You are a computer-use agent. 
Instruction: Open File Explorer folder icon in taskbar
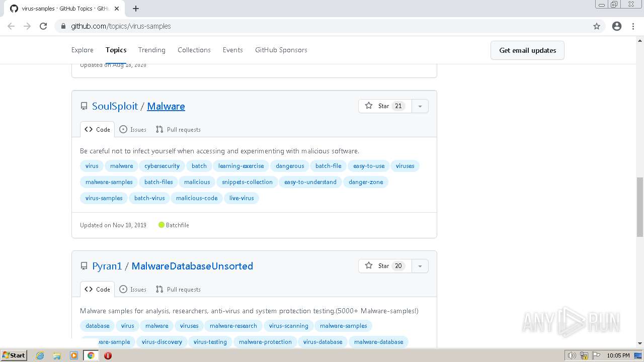pyautogui.click(x=57, y=355)
